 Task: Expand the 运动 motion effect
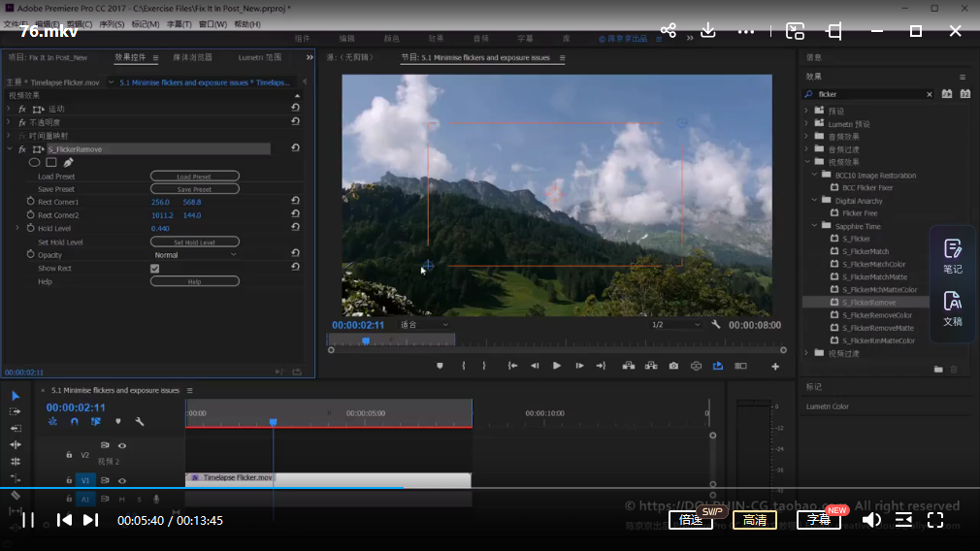tap(9, 109)
